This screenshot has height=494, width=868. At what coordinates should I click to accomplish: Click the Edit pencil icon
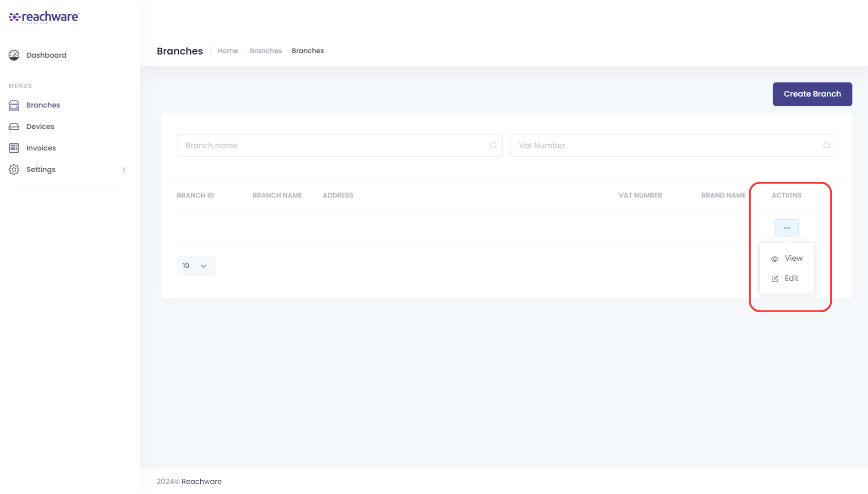(x=775, y=279)
